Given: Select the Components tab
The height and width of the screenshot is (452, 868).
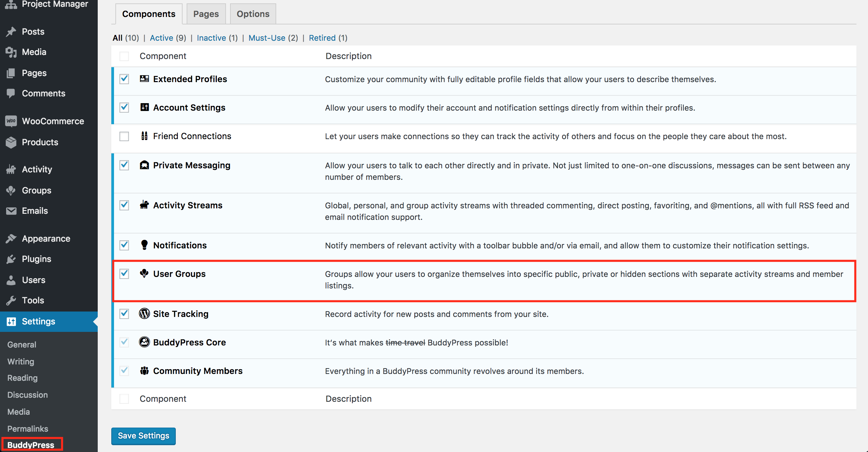Looking at the screenshot, I should point(149,14).
